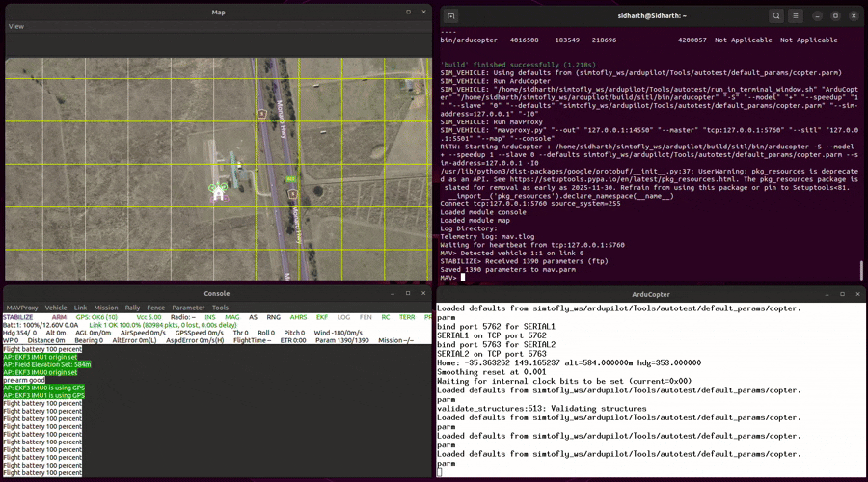Select the Rally menu
868x482 pixels.
(x=132, y=308)
